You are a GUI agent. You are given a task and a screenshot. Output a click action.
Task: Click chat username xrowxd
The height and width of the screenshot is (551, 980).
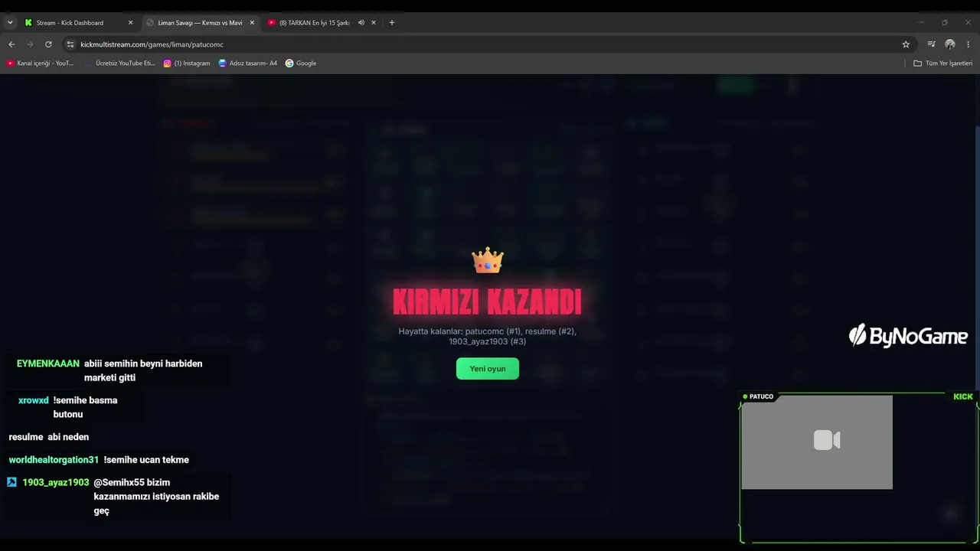[34, 400]
